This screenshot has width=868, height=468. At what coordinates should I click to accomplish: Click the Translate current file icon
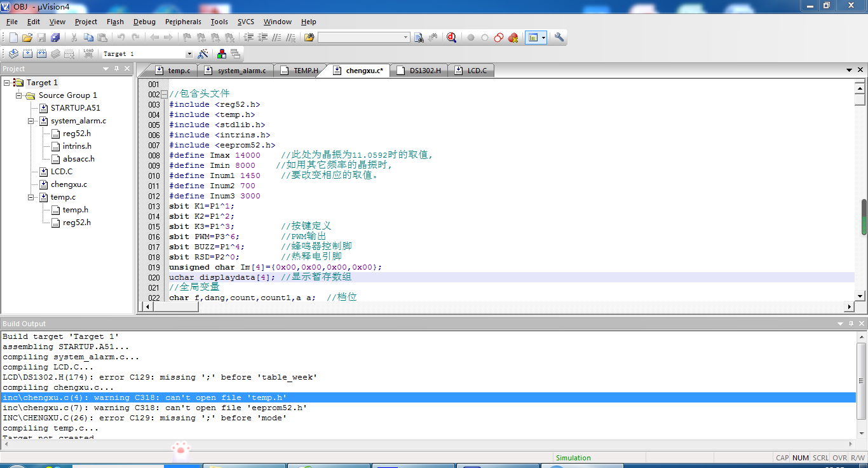[x=13, y=54]
